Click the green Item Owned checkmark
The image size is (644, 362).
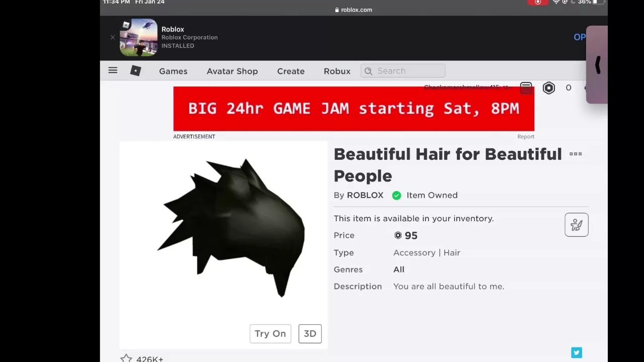point(396,195)
